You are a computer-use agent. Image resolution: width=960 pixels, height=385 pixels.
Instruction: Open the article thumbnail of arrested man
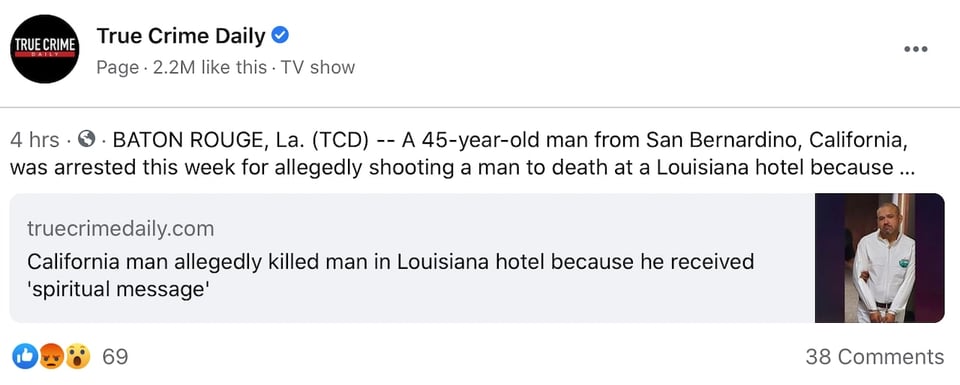(x=880, y=258)
